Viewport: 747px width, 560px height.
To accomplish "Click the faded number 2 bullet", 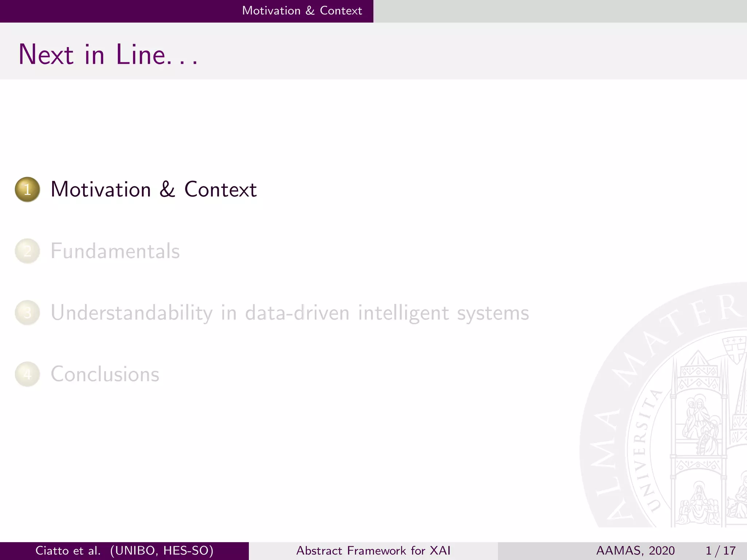I will [27, 251].
